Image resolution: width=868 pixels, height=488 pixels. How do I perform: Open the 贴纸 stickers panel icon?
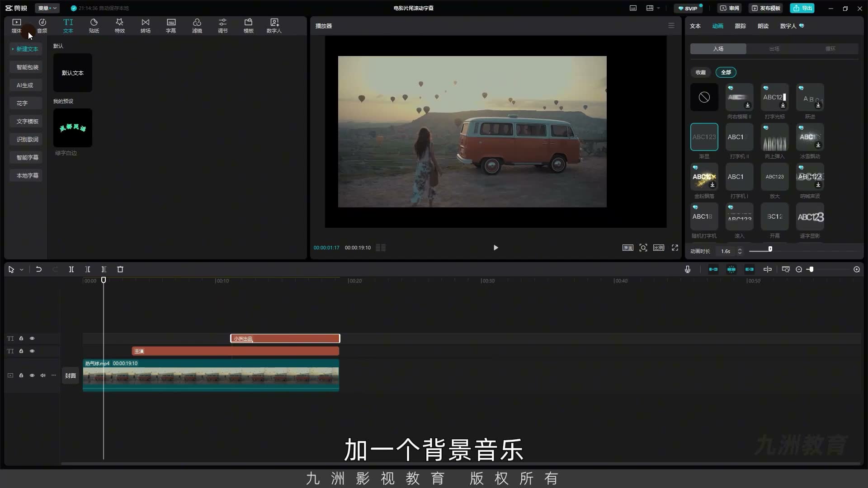pos(94,26)
